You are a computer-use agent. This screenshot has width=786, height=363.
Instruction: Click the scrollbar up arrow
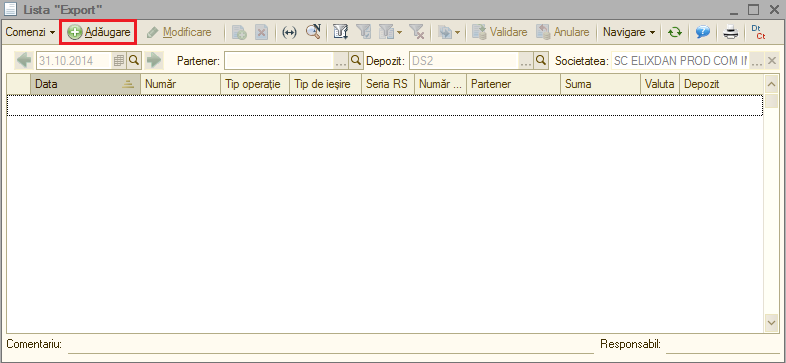click(771, 84)
